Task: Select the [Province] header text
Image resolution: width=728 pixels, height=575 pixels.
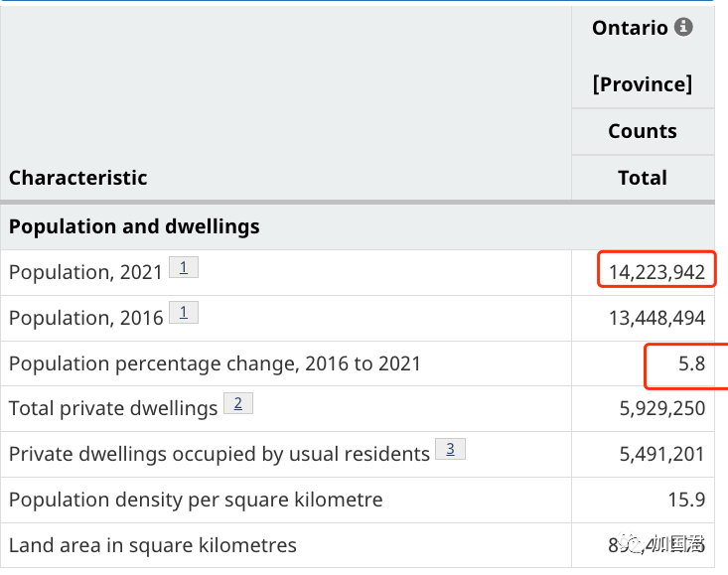Action: click(x=643, y=84)
